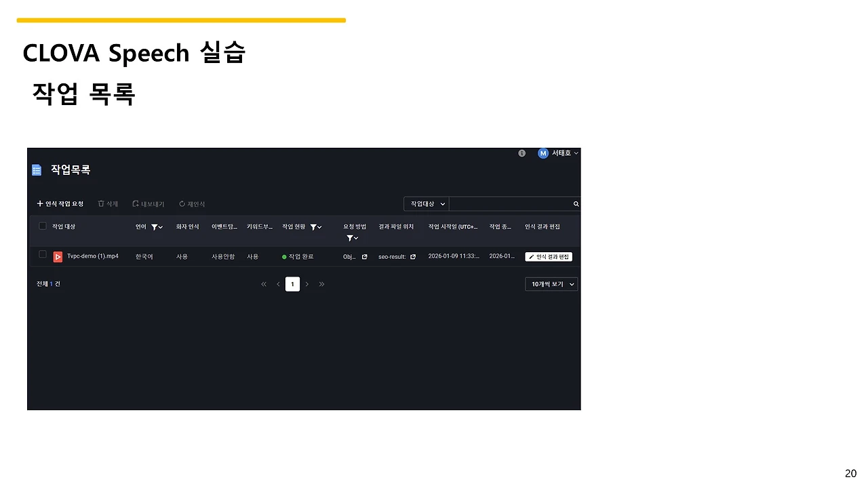Image resolution: width=868 pixels, height=488 pixels.
Task: Click the play thumbnail for Tvpc-demo (1).mp4
Action: click(x=58, y=256)
